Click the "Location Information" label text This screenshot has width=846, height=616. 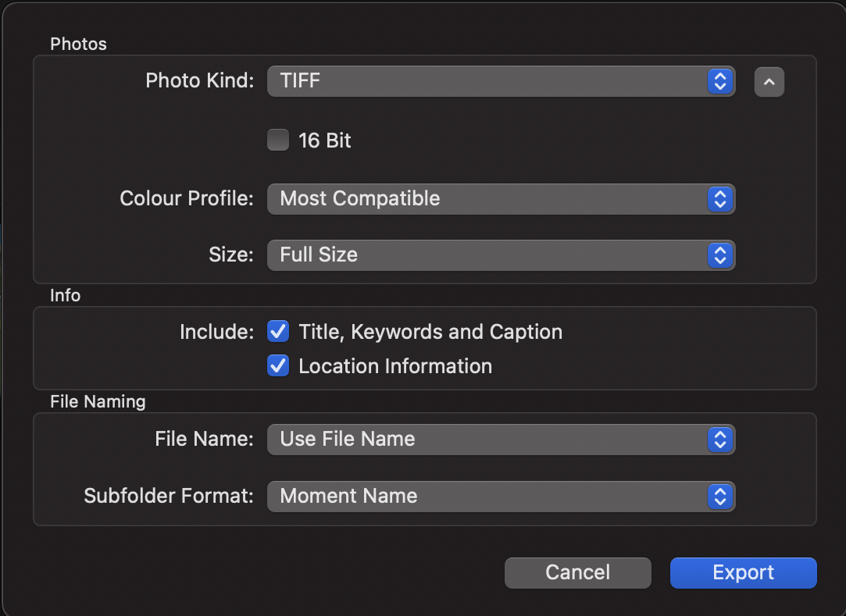(x=395, y=366)
